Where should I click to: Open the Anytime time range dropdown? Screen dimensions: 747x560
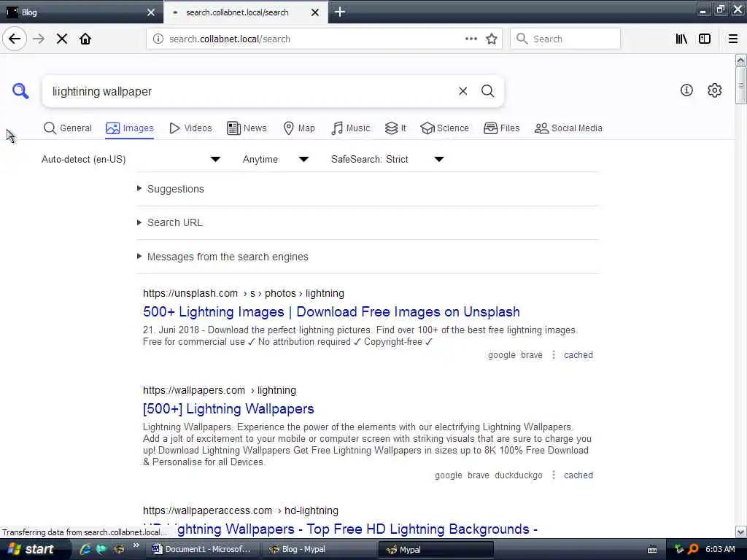pos(275,159)
